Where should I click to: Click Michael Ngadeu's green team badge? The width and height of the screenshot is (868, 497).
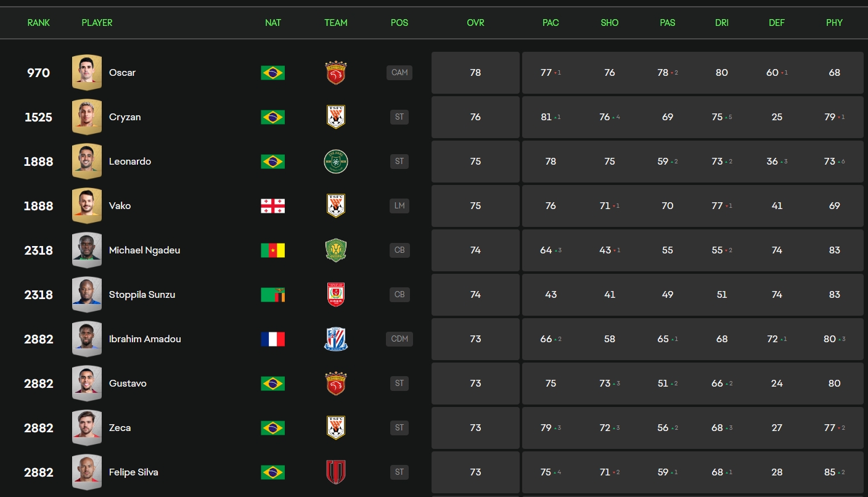pos(336,250)
